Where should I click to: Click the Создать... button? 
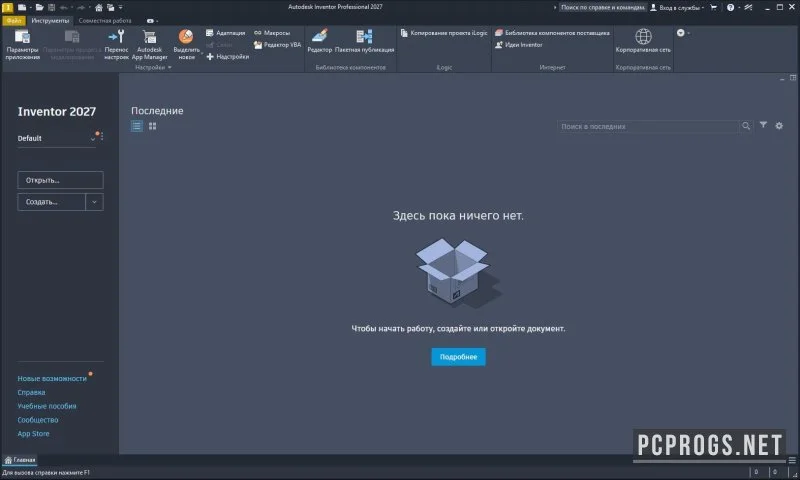coord(52,202)
